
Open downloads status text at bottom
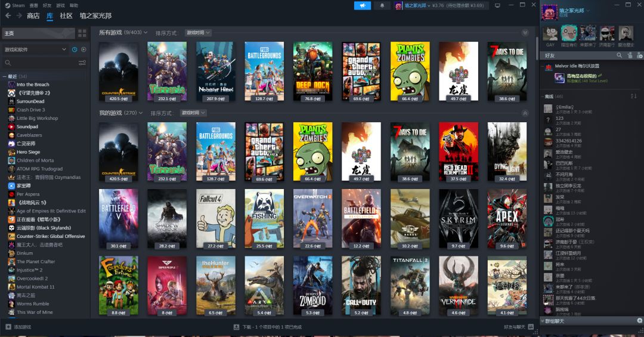pyautogui.click(x=272, y=327)
